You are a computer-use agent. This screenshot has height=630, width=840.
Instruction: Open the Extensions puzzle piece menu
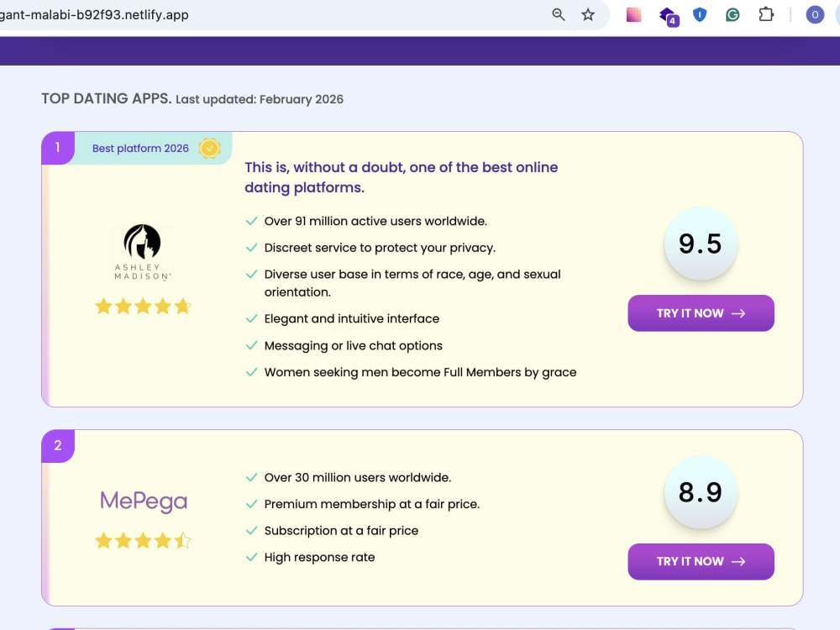coord(766,15)
